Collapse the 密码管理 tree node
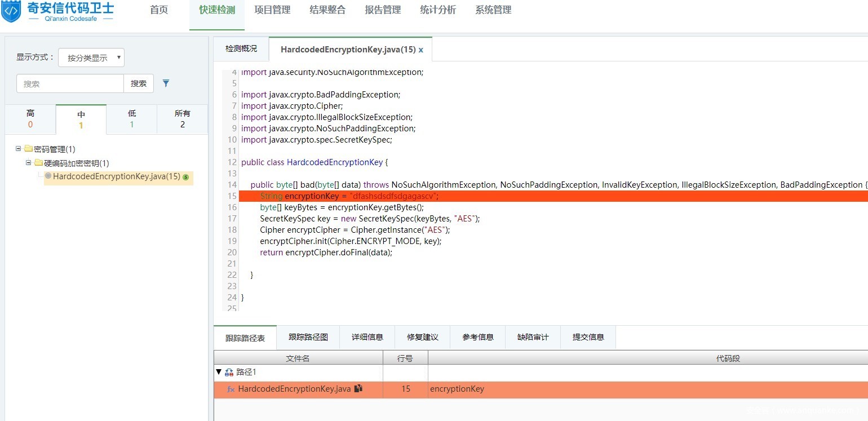The height and width of the screenshot is (421, 868). click(x=19, y=149)
